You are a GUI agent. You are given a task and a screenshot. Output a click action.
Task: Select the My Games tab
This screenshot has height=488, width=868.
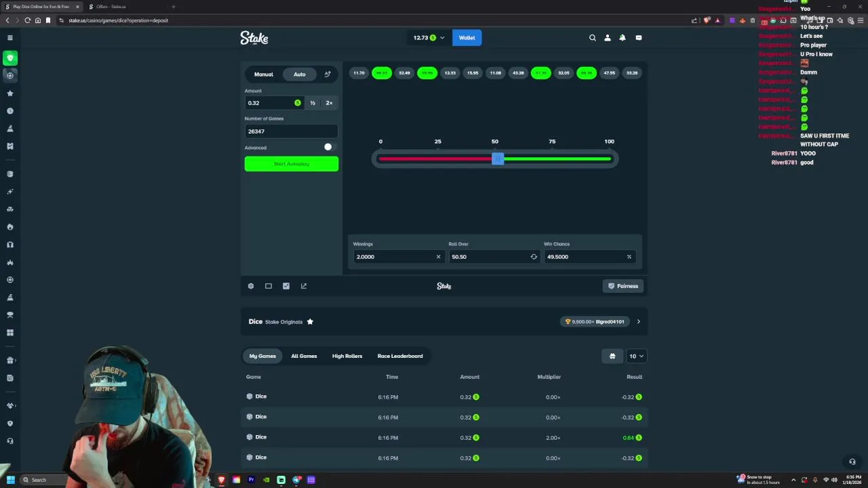262,357
